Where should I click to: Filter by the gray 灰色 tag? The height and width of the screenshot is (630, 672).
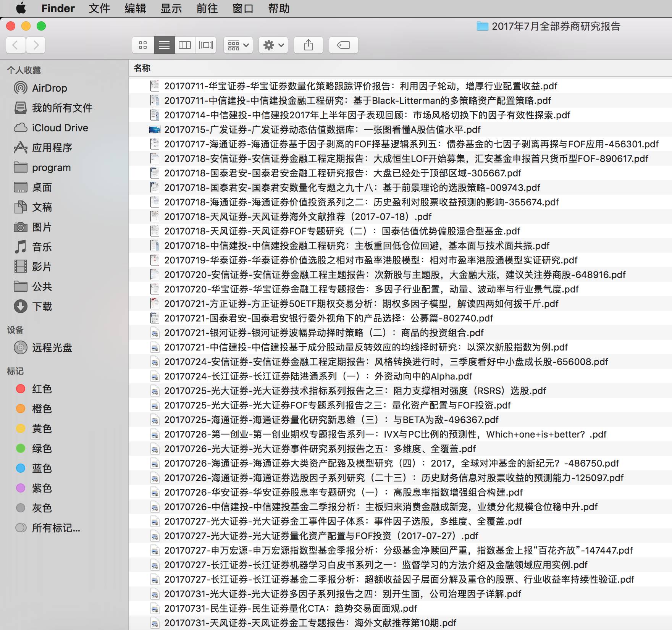(34, 508)
